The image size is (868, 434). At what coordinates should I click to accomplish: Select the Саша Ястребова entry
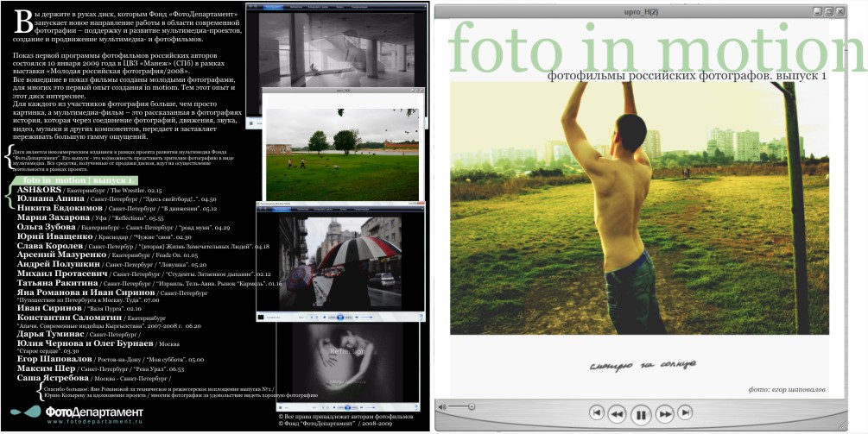94,378
